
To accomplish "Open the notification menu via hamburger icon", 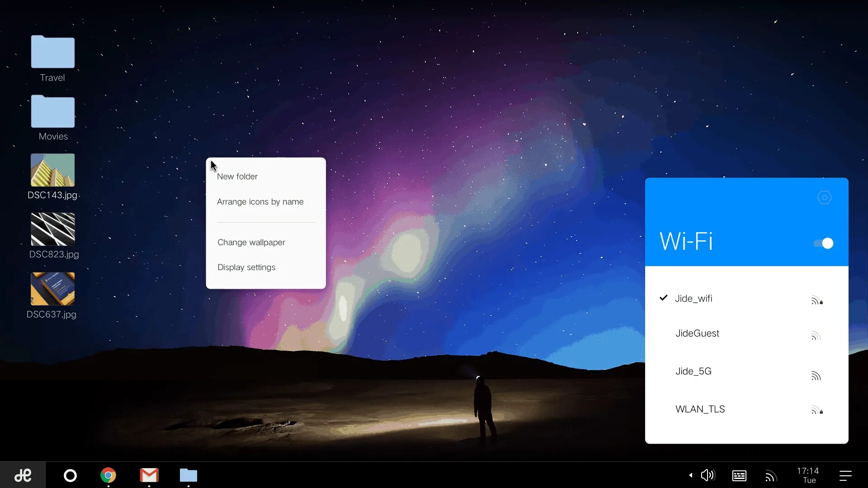I will [x=846, y=475].
